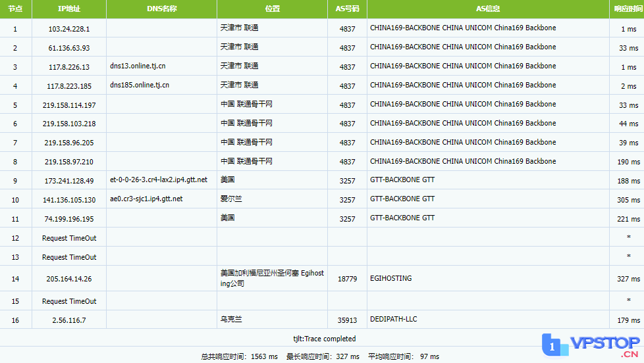
Task: Click response time 305 ms
Action: tap(628, 200)
